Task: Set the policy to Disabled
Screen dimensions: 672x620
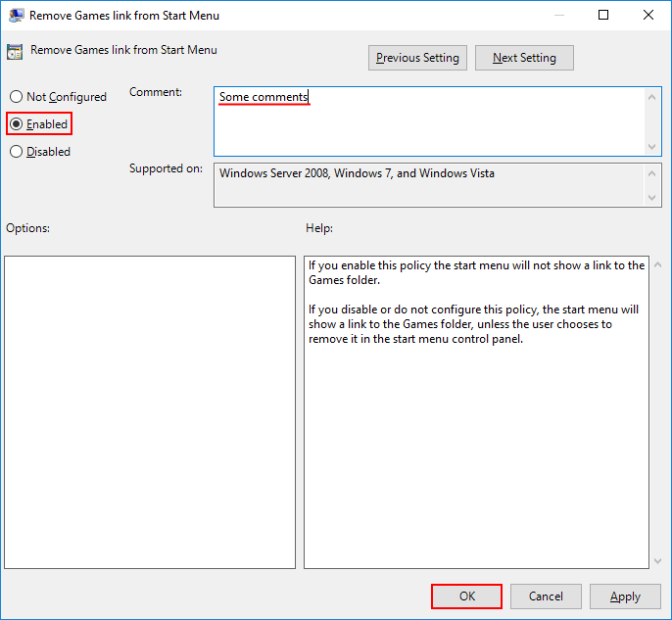Action: (x=17, y=152)
